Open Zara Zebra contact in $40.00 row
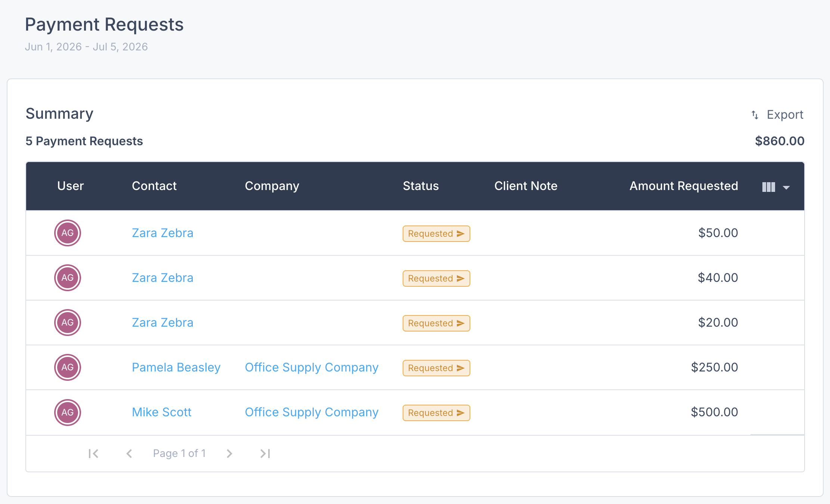This screenshot has height=504, width=830. (162, 278)
